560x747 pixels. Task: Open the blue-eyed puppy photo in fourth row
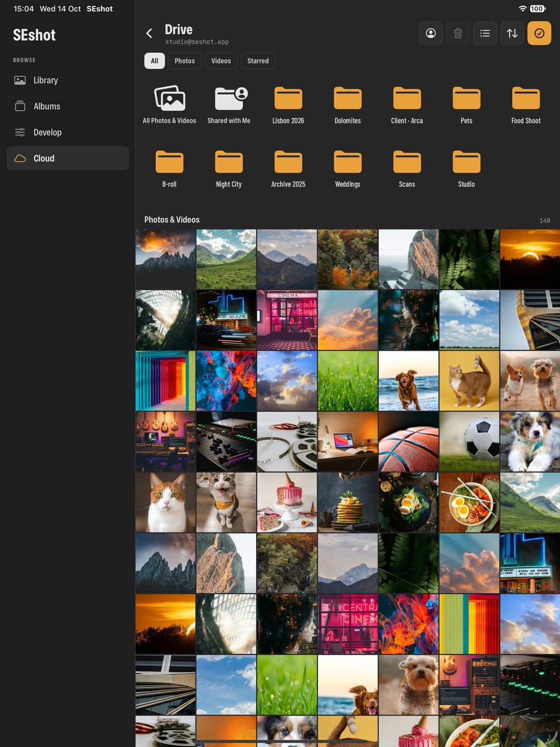click(x=530, y=441)
